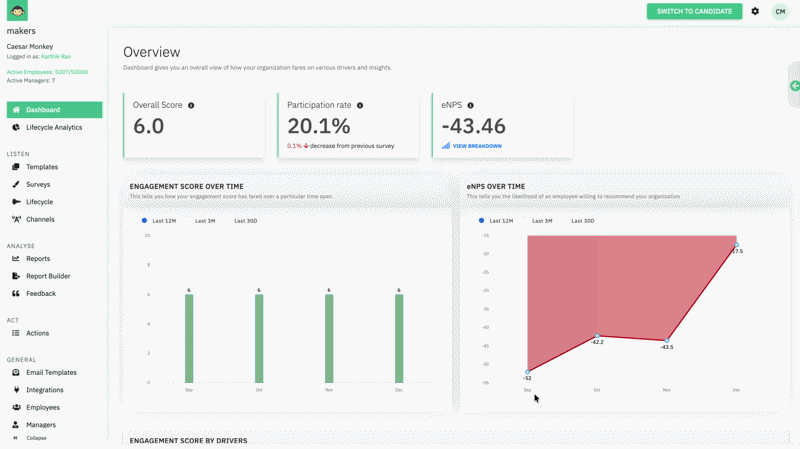The height and width of the screenshot is (449, 800).
Task: Click the Overall Score info icon
Action: point(191,105)
